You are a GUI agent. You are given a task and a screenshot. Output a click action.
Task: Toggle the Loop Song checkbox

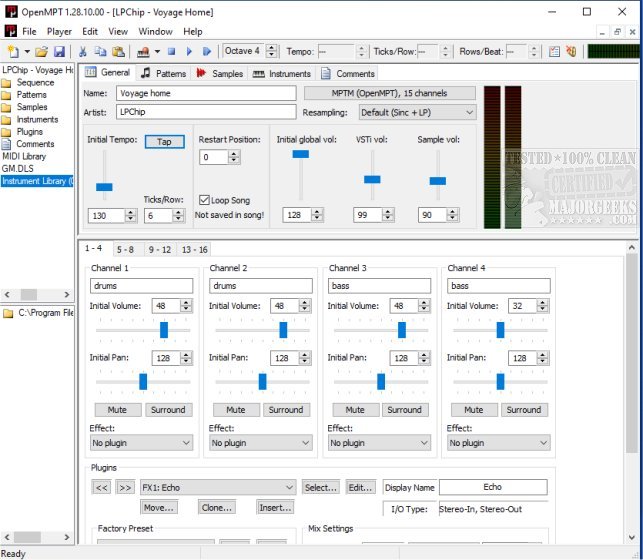click(205, 200)
